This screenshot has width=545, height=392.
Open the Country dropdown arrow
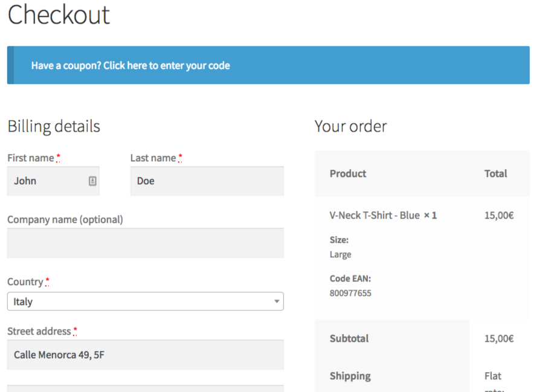(x=276, y=301)
